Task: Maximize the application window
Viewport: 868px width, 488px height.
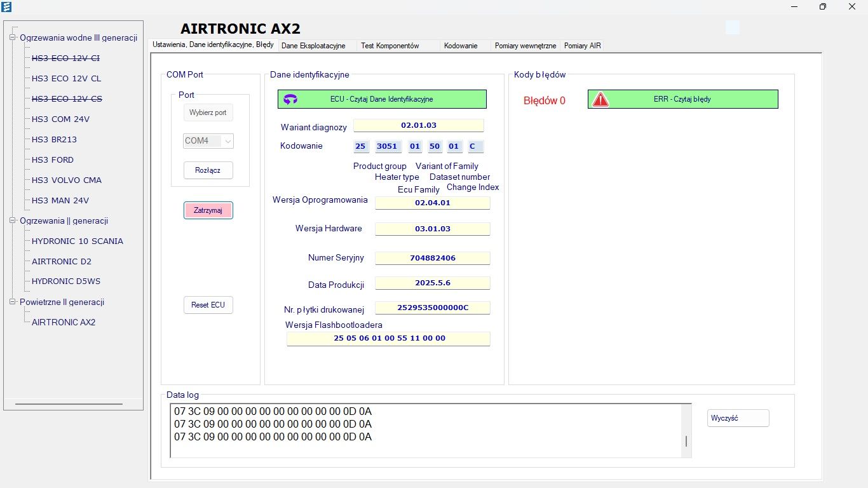Action: pos(823,6)
